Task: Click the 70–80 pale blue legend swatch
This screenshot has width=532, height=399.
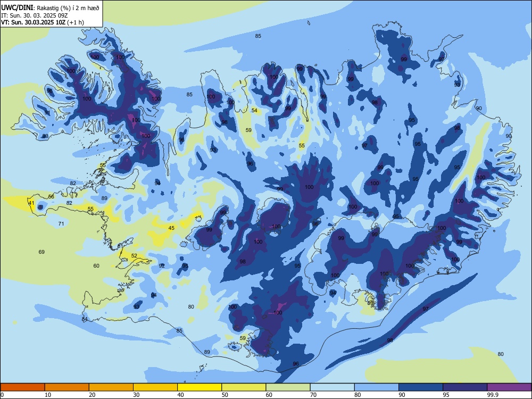Action: click(332, 387)
